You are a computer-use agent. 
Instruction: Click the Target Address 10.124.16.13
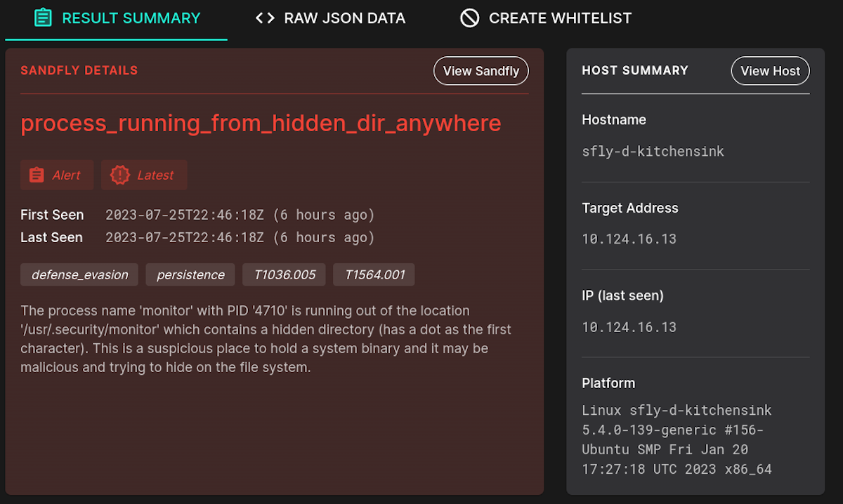(629, 239)
